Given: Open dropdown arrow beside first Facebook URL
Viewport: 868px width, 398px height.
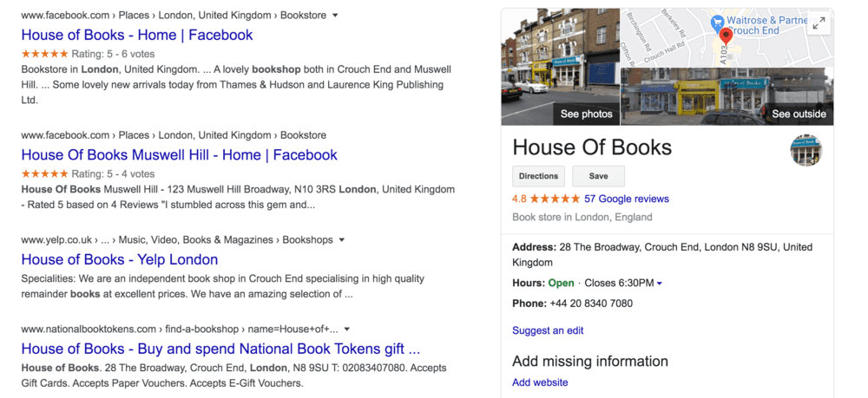Looking at the screenshot, I should tap(335, 16).
